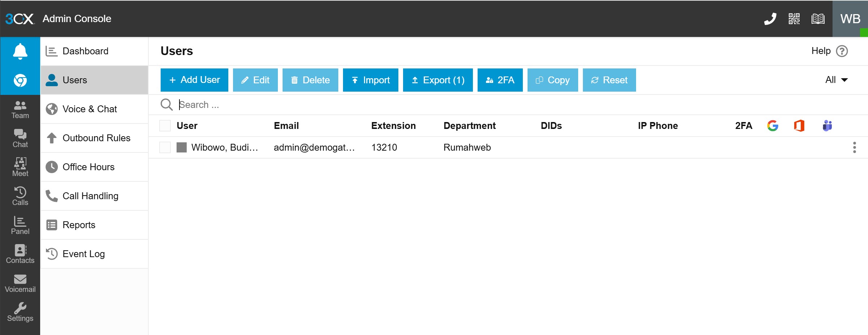Tick the select-all users checkbox

165,126
